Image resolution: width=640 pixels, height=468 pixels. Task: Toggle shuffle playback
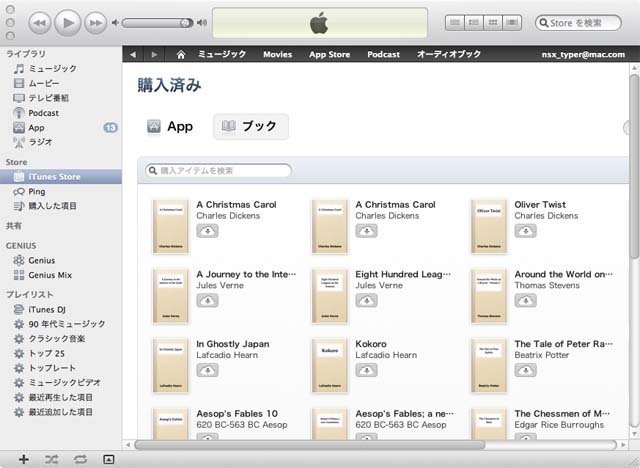coord(51,459)
